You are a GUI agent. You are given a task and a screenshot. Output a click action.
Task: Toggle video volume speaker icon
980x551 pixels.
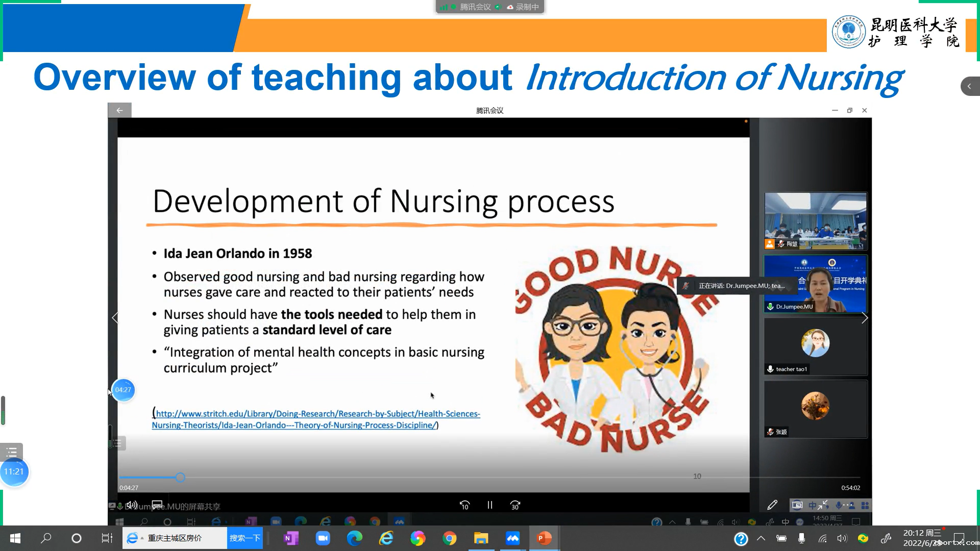(x=132, y=505)
